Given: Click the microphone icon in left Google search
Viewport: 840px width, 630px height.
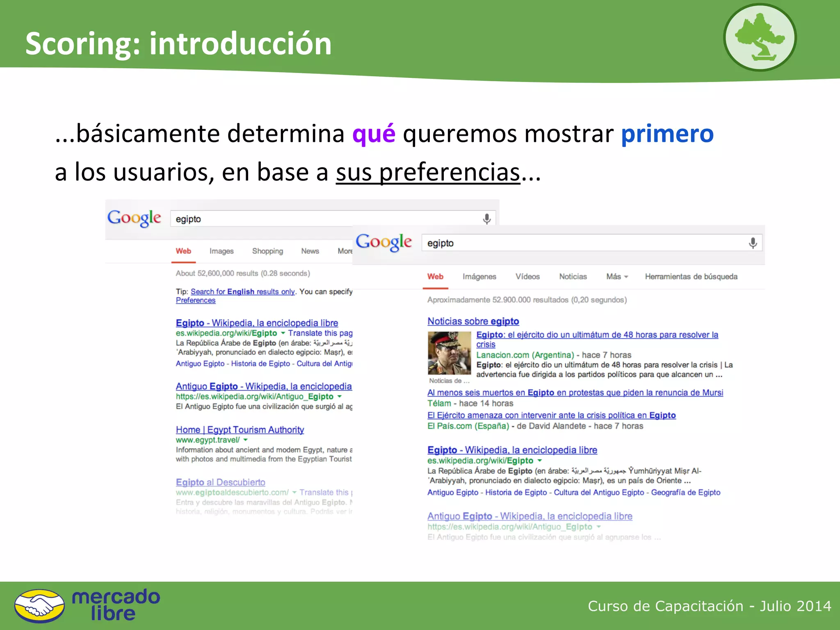Looking at the screenshot, I should (x=486, y=219).
